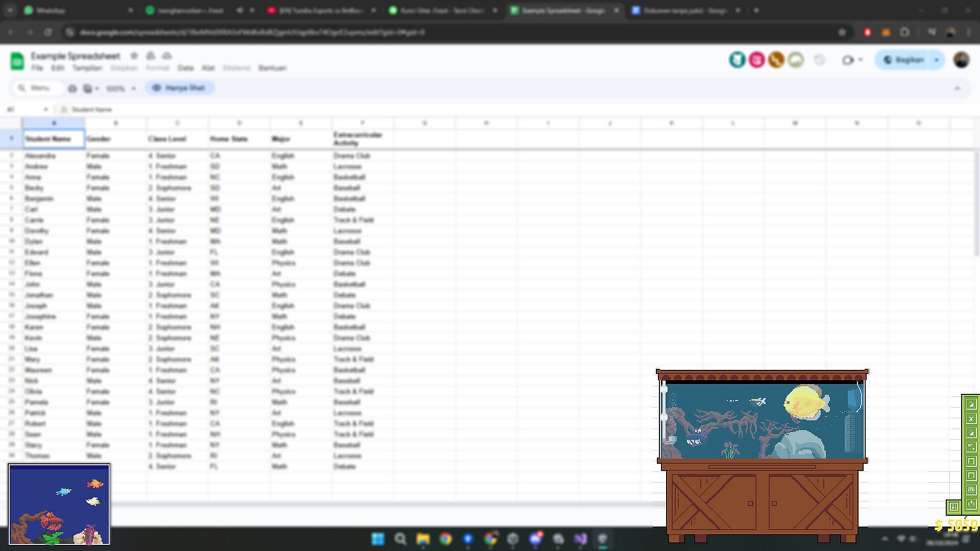Open the version history clock icon
980x551 pixels.
(x=819, y=60)
